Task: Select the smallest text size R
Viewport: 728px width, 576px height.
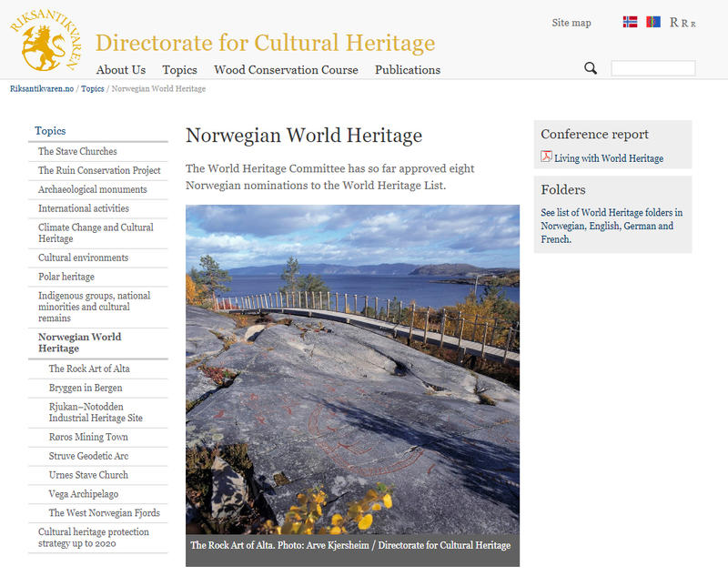Action: coord(693,24)
